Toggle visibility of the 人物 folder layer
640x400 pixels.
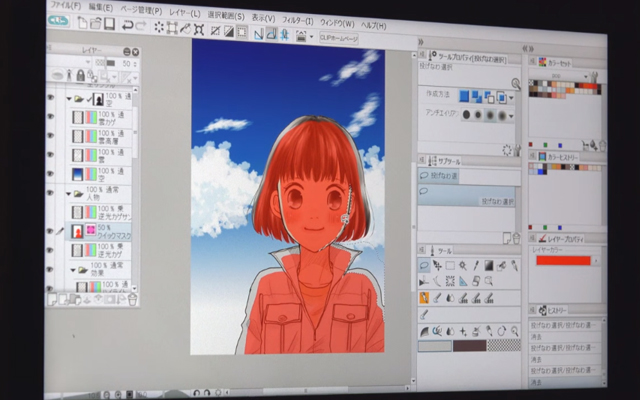(50, 192)
